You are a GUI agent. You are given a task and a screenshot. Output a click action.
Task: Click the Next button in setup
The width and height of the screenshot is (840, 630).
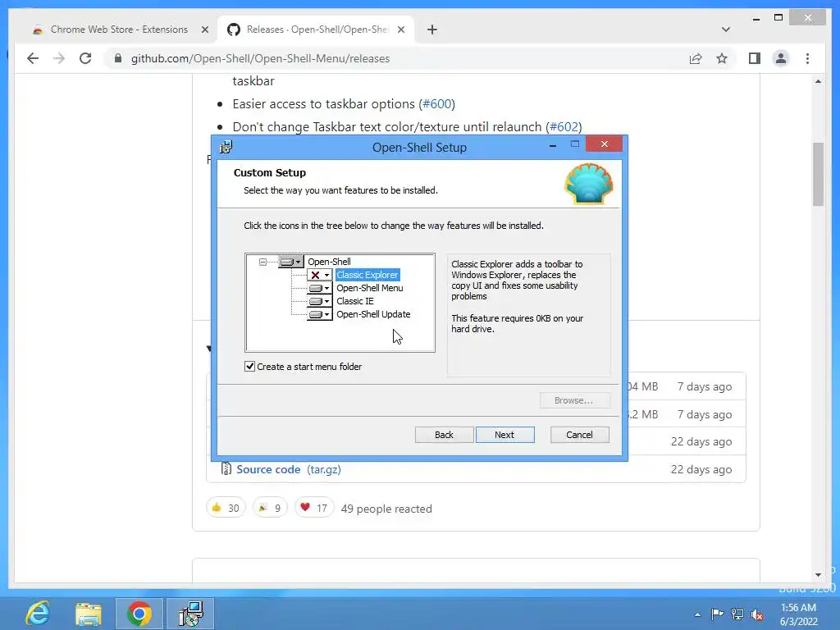[x=504, y=435]
